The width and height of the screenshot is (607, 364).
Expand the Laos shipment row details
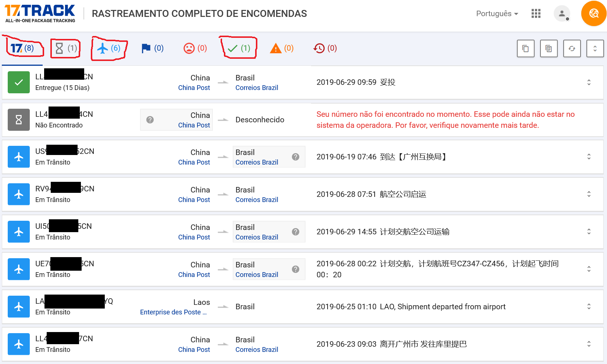point(589,306)
